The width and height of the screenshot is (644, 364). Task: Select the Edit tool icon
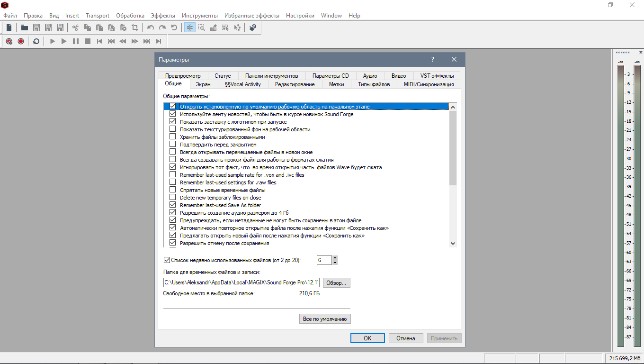(x=190, y=27)
